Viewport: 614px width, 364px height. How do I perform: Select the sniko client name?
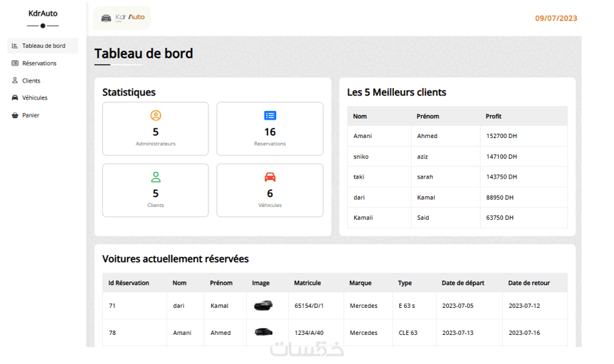[x=361, y=156]
